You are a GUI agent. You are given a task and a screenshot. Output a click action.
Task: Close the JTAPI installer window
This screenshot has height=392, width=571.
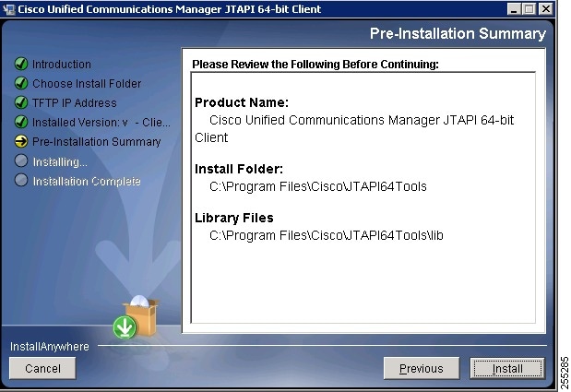545,9
